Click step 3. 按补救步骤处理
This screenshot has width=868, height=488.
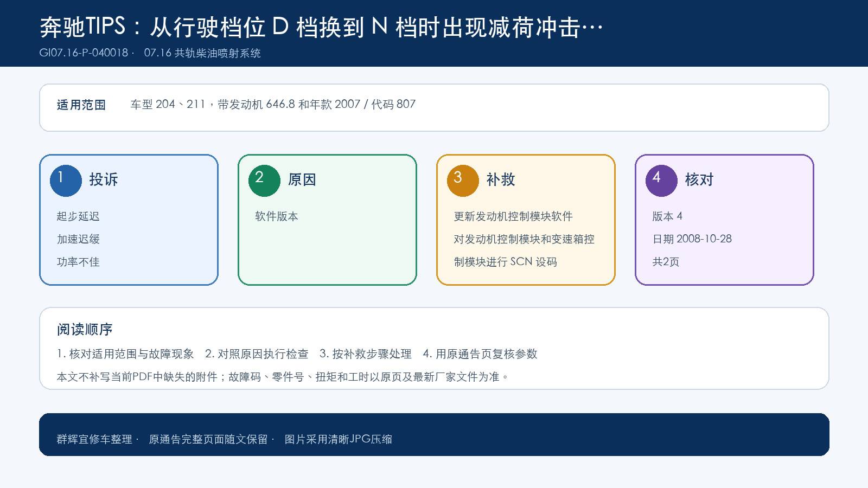366,354
